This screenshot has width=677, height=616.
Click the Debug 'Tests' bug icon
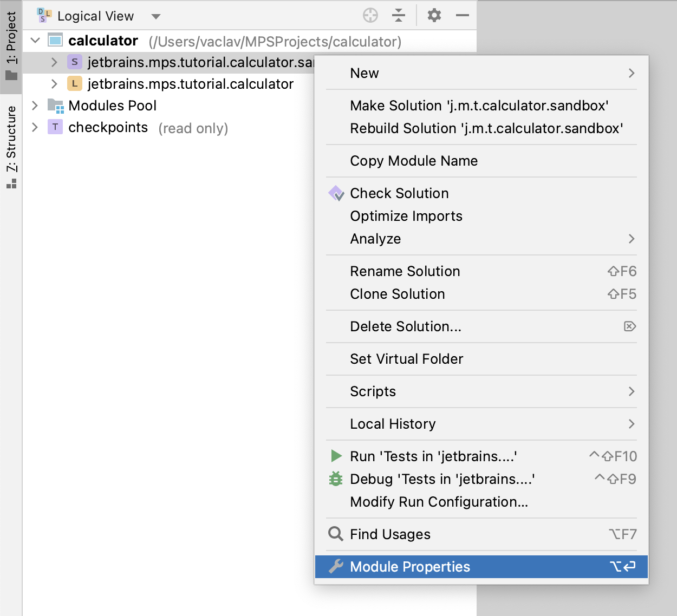(x=336, y=479)
